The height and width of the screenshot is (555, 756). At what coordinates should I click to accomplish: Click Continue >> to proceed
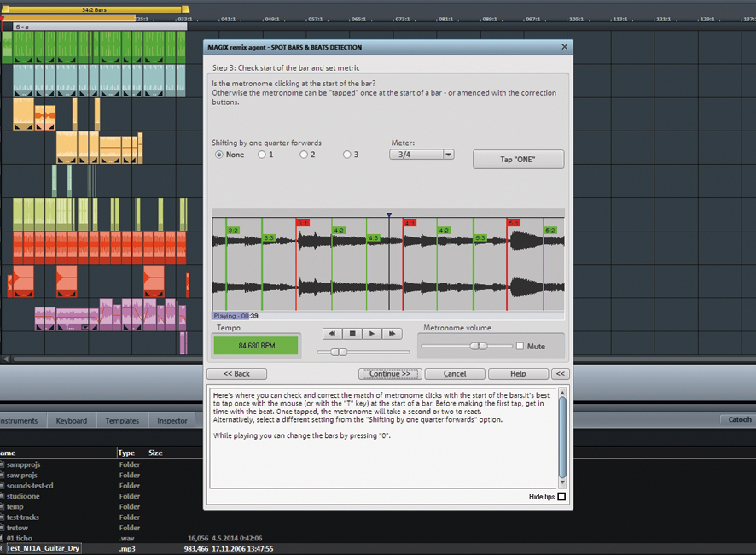[x=390, y=373]
